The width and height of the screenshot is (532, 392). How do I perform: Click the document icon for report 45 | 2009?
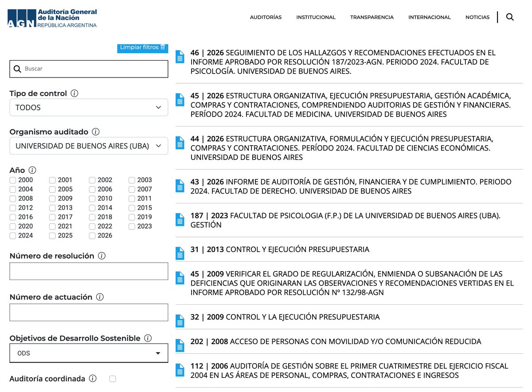(x=180, y=278)
